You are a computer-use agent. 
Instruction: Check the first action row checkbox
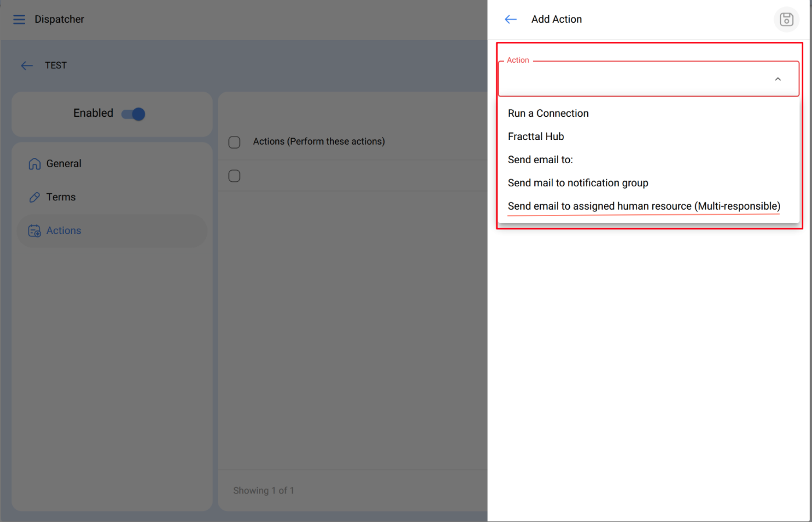point(235,176)
